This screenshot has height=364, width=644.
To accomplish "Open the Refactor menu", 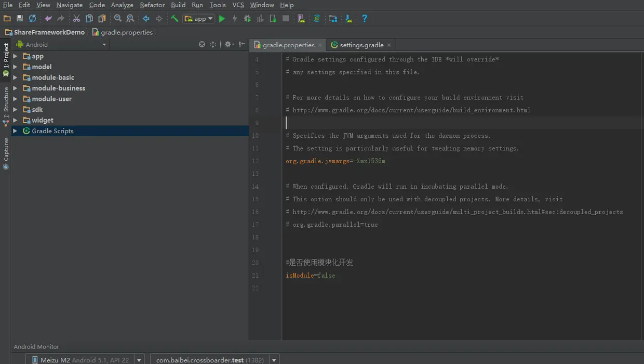I will coord(152,5).
